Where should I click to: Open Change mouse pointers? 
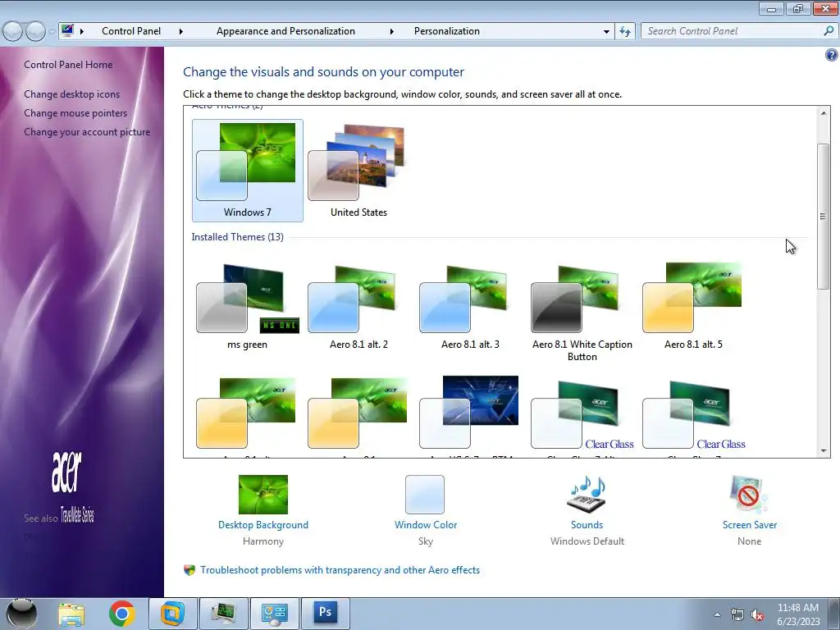tap(75, 113)
